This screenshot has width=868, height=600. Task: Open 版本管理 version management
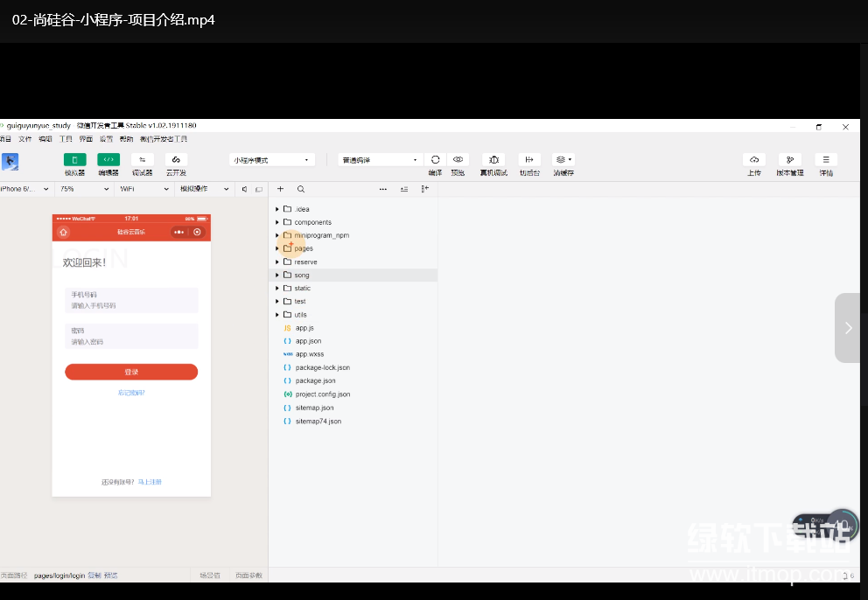point(790,160)
